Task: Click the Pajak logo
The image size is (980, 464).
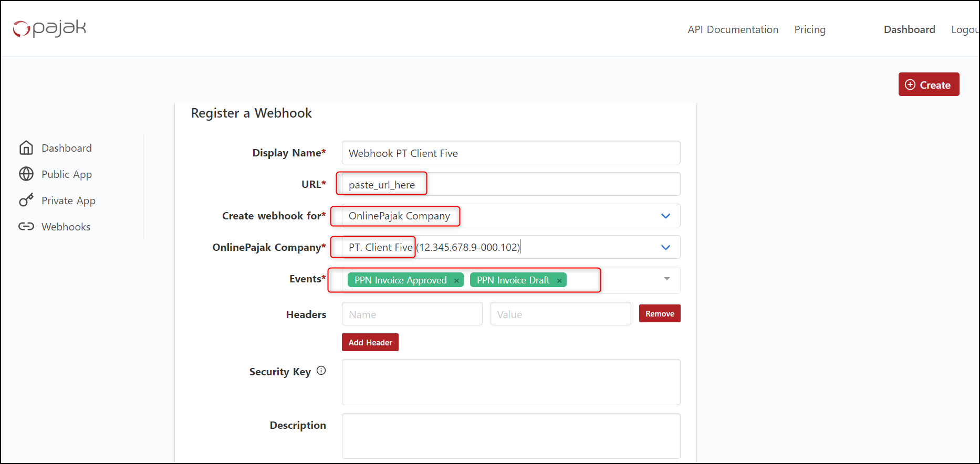Action: (49, 28)
